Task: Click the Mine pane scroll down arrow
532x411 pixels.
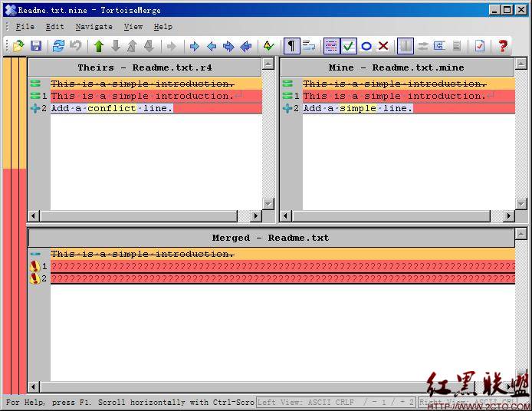Action: [x=521, y=204]
